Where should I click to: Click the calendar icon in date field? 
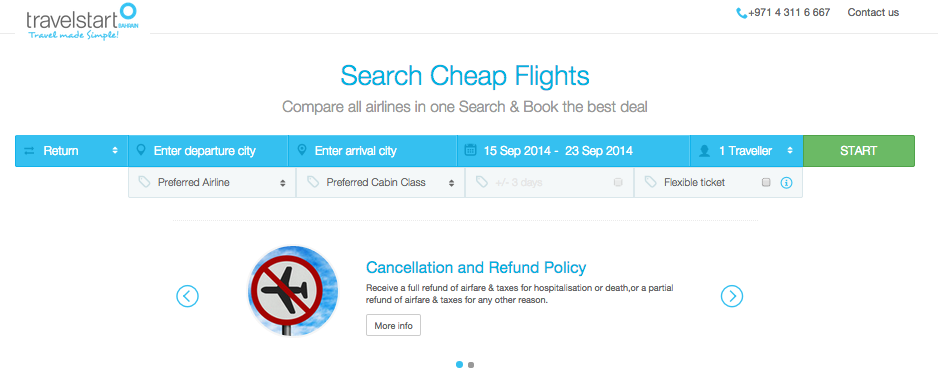(470, 150)
